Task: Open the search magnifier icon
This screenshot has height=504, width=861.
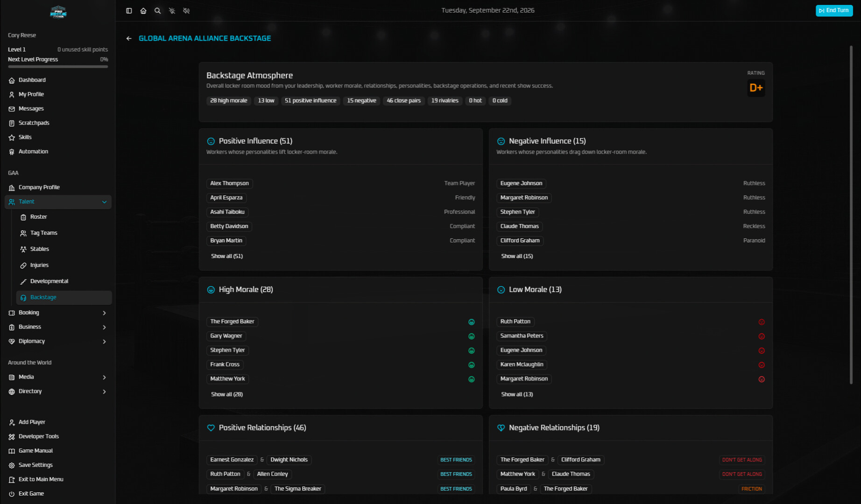Action: tap(158, 11)
